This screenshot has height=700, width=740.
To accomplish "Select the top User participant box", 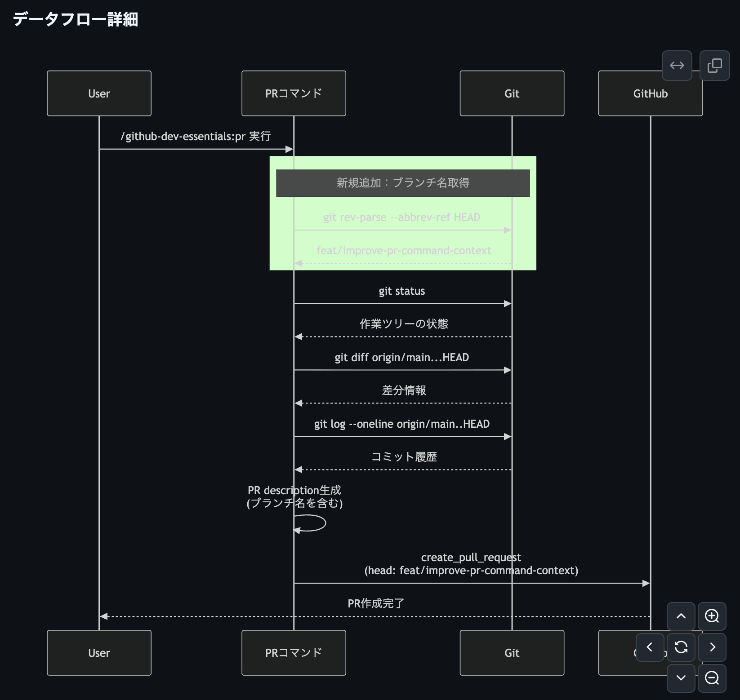I will click(x=99, y=93).
